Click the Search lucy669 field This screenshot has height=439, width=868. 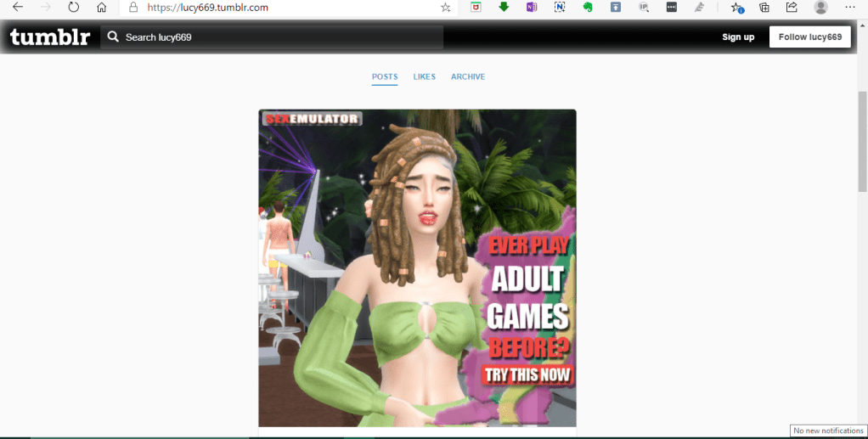tap(272, 37)
